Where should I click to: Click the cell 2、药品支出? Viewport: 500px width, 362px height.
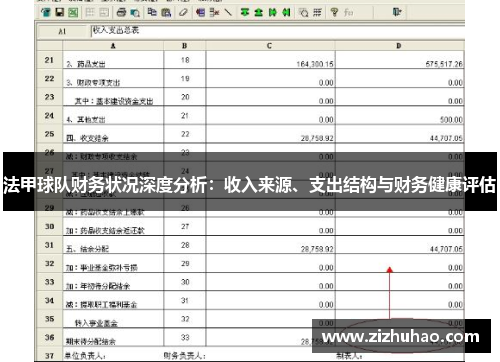point(113,61)
